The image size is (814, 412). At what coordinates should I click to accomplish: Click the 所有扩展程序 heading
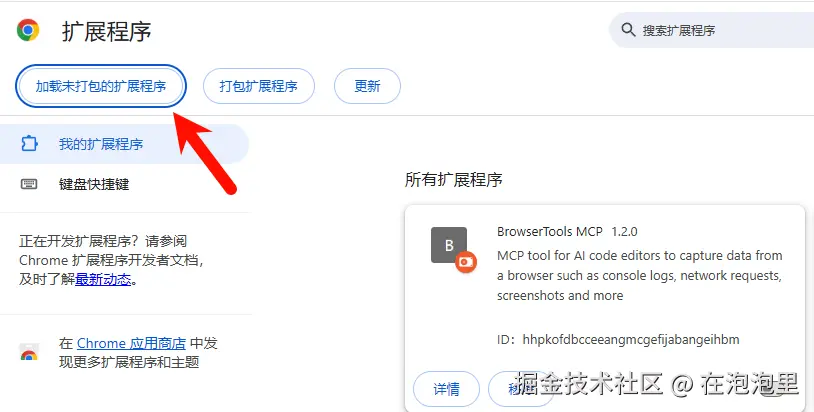click(x=453, y=180)
